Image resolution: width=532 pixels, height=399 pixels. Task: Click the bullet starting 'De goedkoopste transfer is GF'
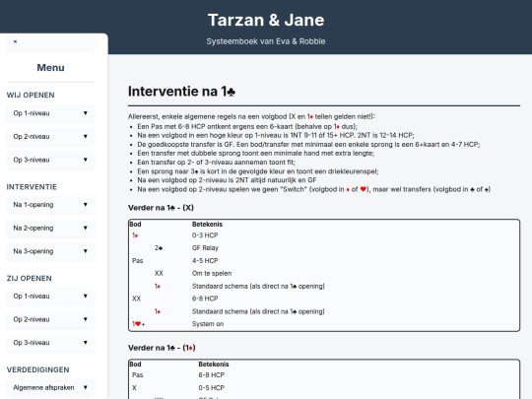click(x=308, y=144)
